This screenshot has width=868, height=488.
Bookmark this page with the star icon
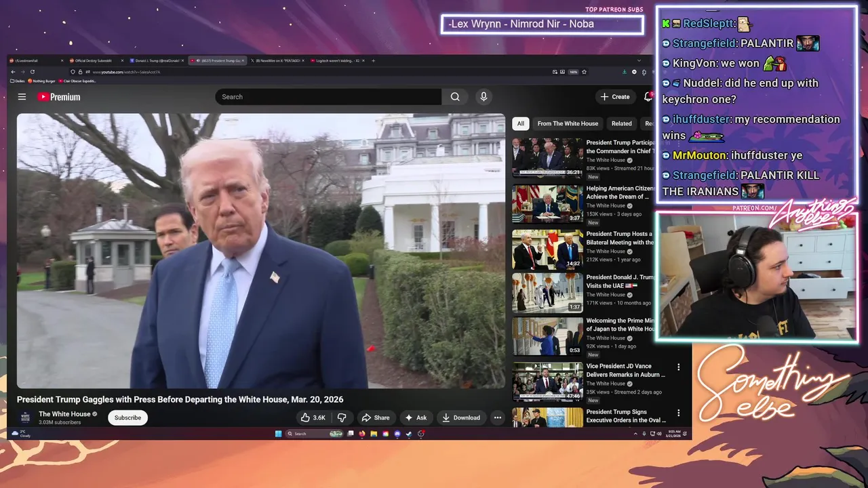584,72
